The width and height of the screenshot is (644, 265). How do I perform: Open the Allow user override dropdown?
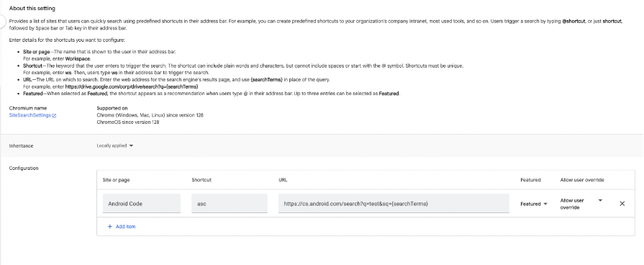coord(581,204)
